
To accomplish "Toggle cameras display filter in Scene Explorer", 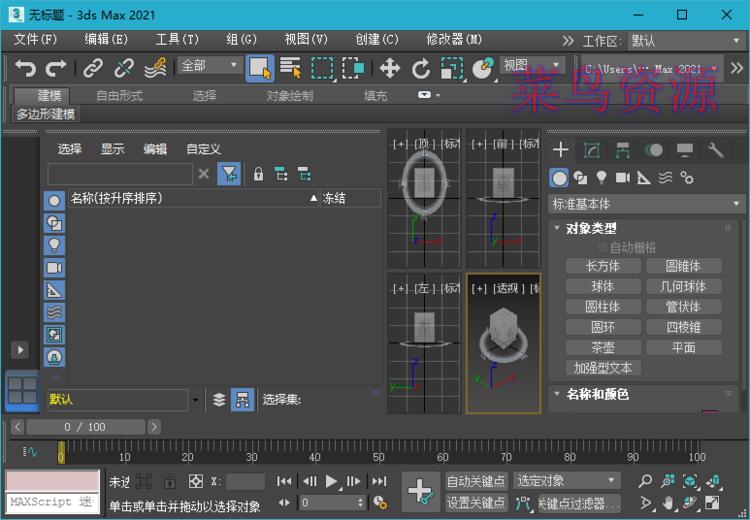I will (x=55, y=267).
